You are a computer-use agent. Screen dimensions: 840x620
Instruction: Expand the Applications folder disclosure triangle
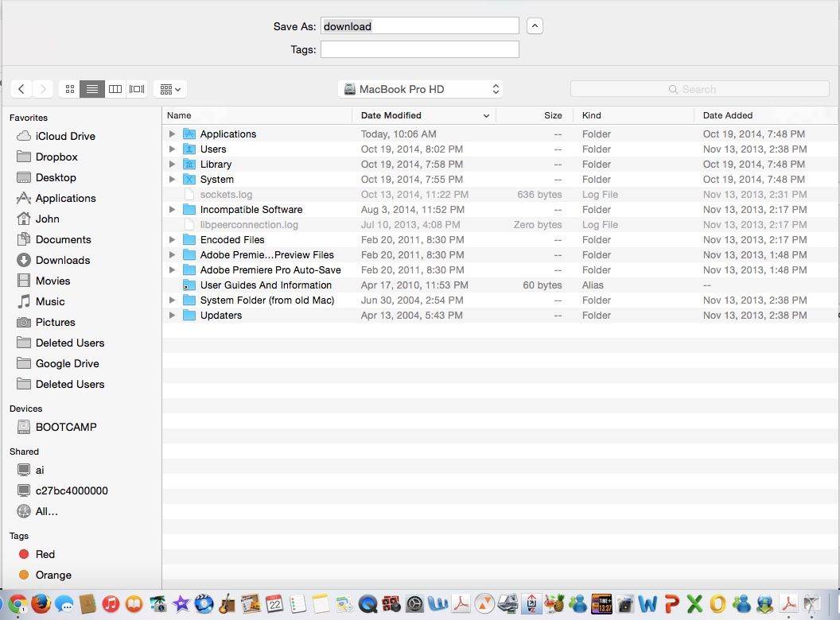pos(172,134)
